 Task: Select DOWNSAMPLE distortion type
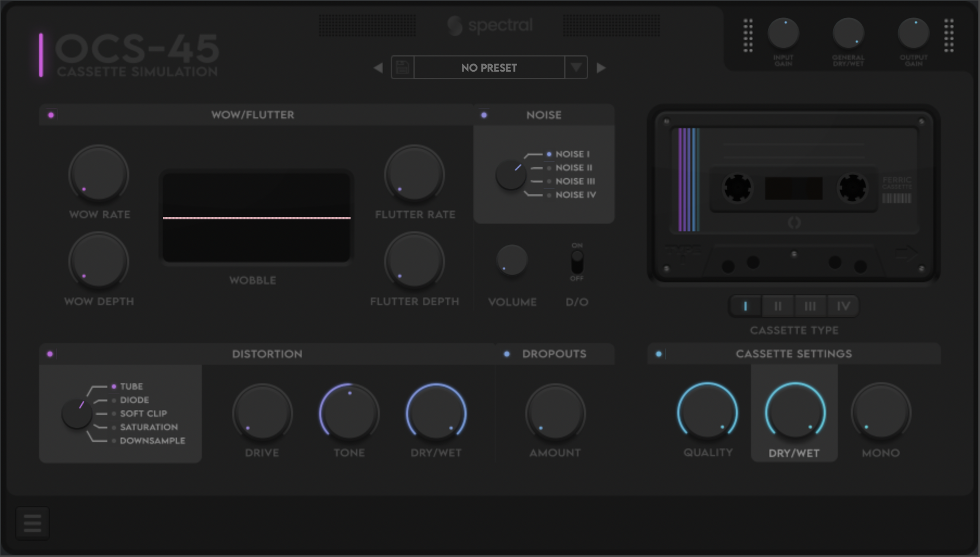148,441
